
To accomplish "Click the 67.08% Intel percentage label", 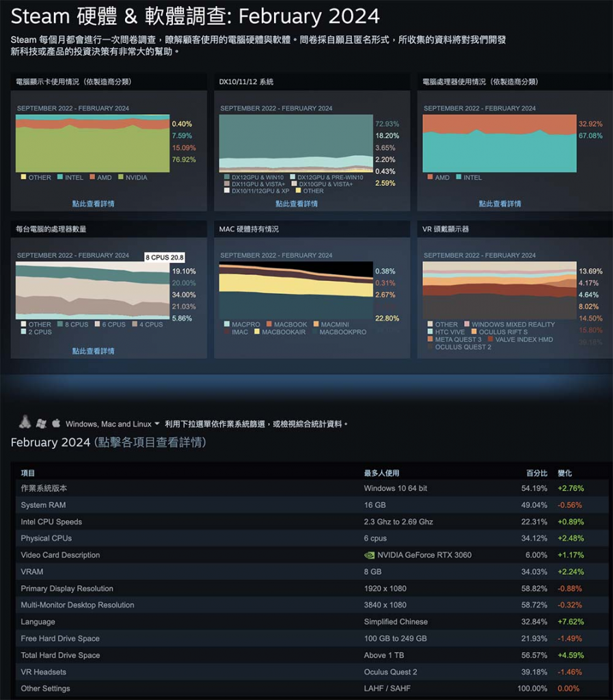I will pos(590,135).
